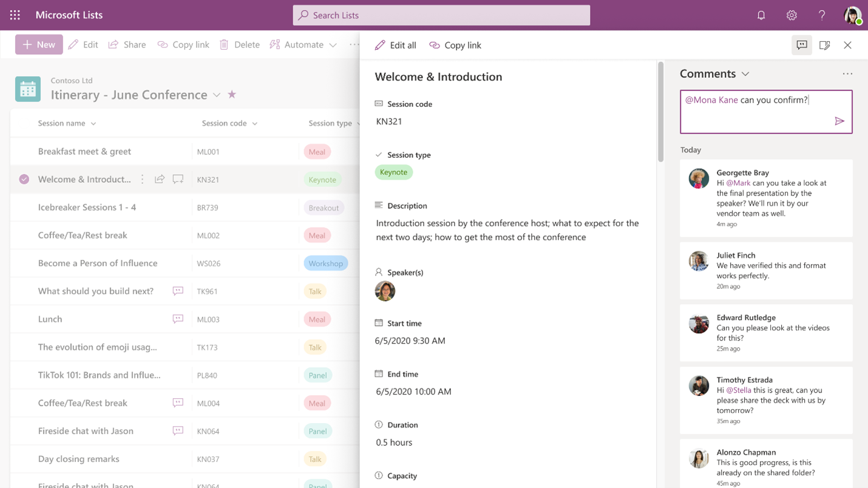Click comment icon on Lunch row
Image resolution: width=868 pixels, height=488 pixels.
click(x=178, y=319)
